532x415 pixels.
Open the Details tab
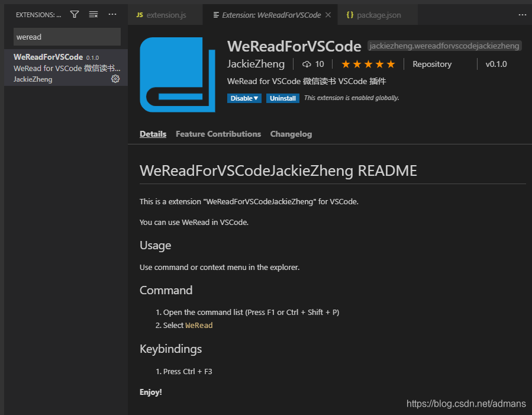click(x=153, y=134)
